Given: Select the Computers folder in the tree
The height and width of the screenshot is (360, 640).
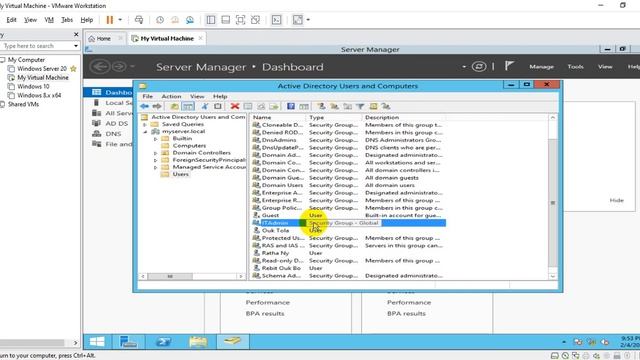Looking at the screenshot, I should 189,146.
